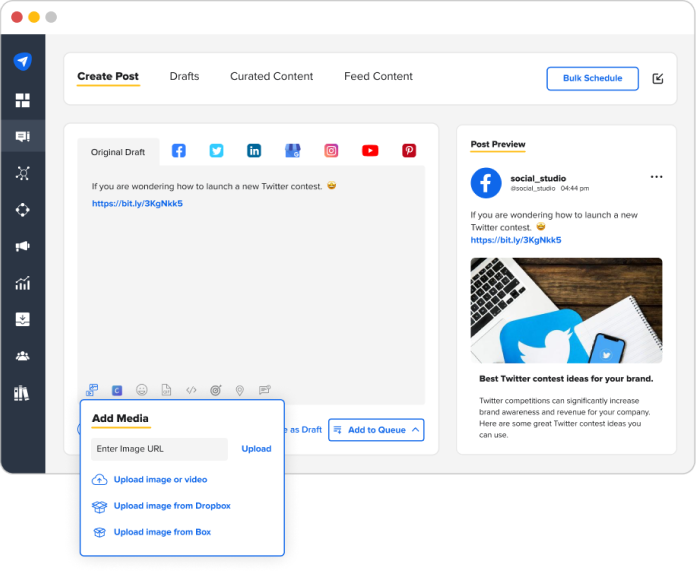Screen dimensions: 696x574
Task: Select the Original Draft tab
Action: click(118, 152)
